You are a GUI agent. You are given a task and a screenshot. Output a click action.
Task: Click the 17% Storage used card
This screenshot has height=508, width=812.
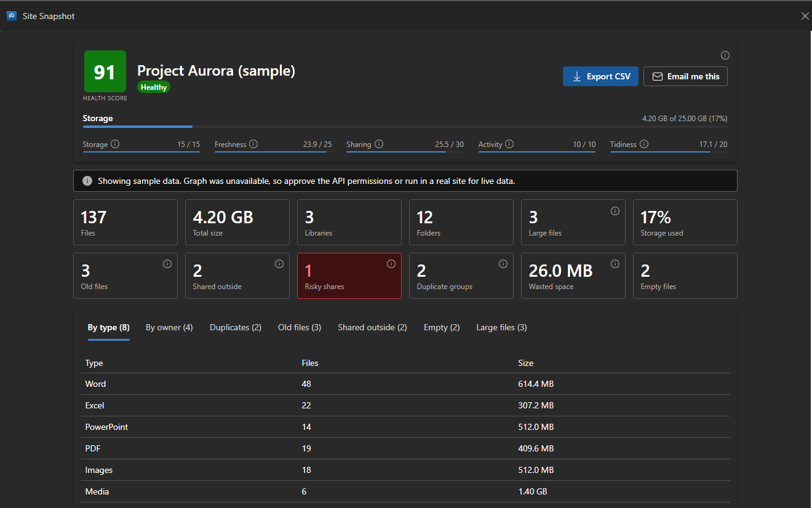pyautogui.click(x=685, y=223)
